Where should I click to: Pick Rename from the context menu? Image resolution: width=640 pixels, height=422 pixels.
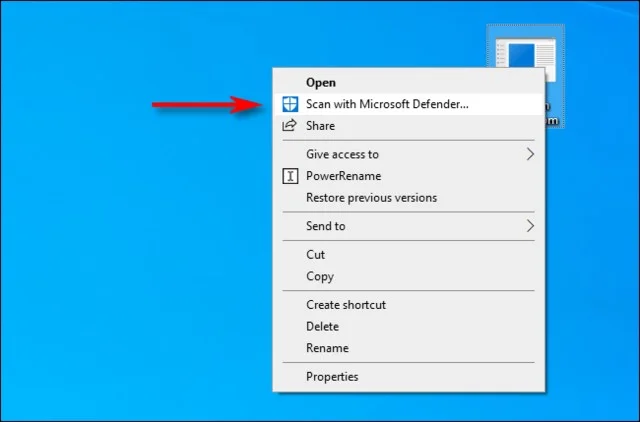pos(327,348)
